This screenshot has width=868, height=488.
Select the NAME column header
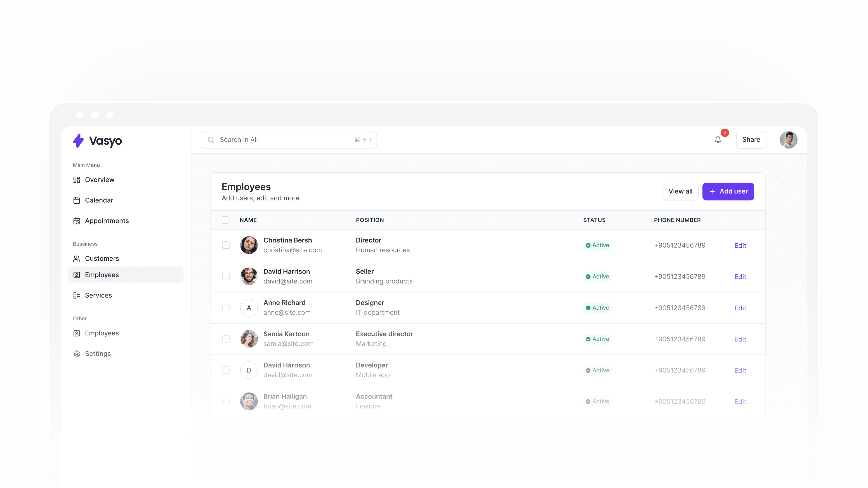point(248,220)
